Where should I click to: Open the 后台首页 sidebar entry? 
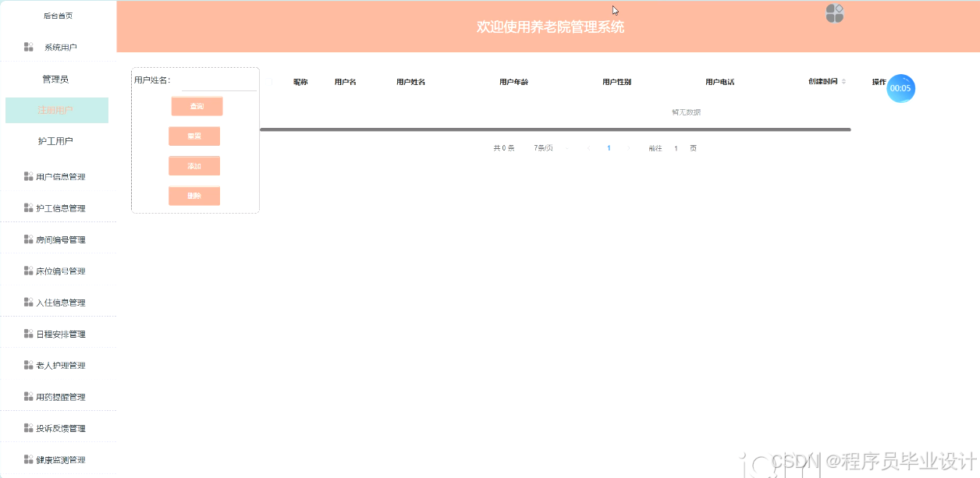(59, 16)
